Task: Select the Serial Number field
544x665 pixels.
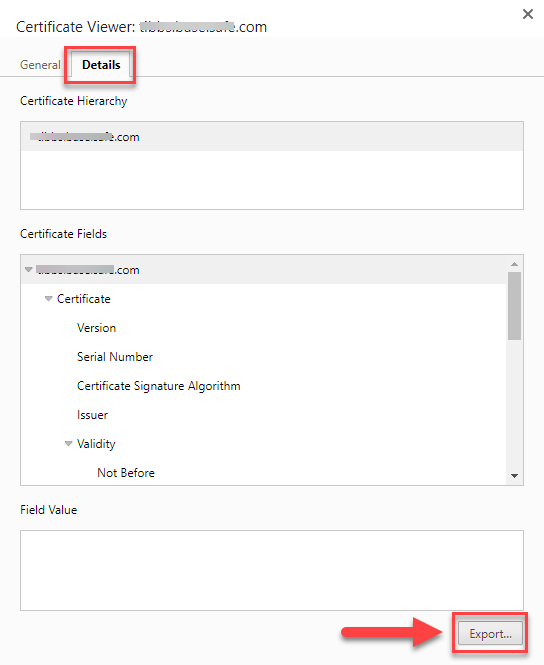Action: tap(264, 357)
